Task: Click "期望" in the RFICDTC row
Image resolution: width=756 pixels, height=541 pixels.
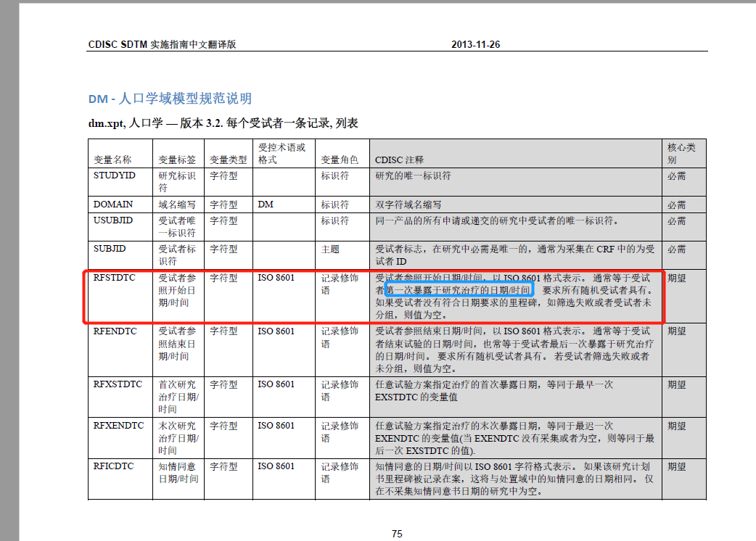Action: pos(676,466)
